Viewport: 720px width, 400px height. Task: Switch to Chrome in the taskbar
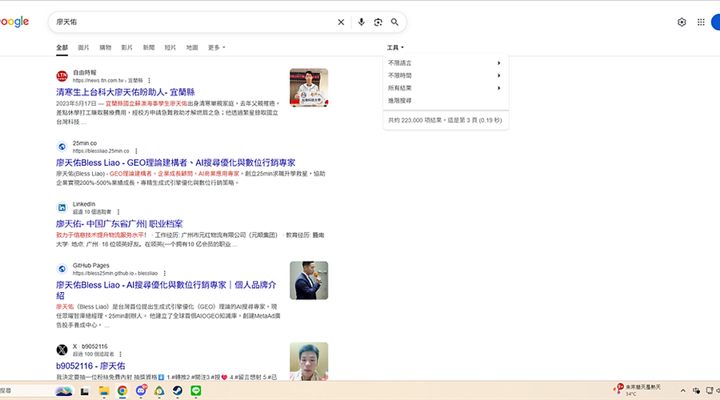[122, 391]
